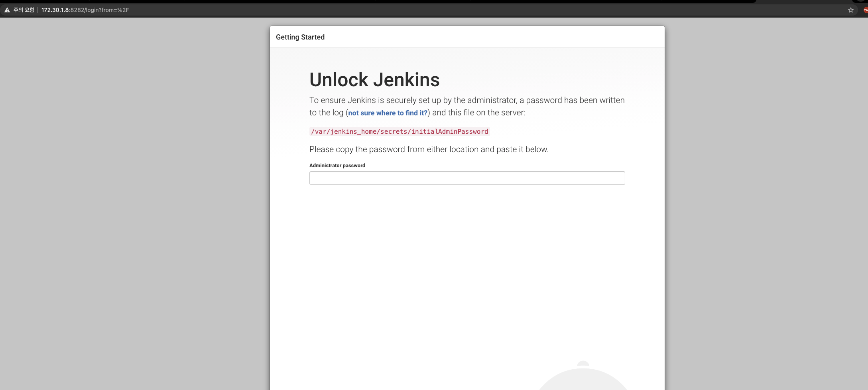This screenshot has height=390, width=868.
Task: Click the 'Administrator password' field label
Action: [337, 165]
